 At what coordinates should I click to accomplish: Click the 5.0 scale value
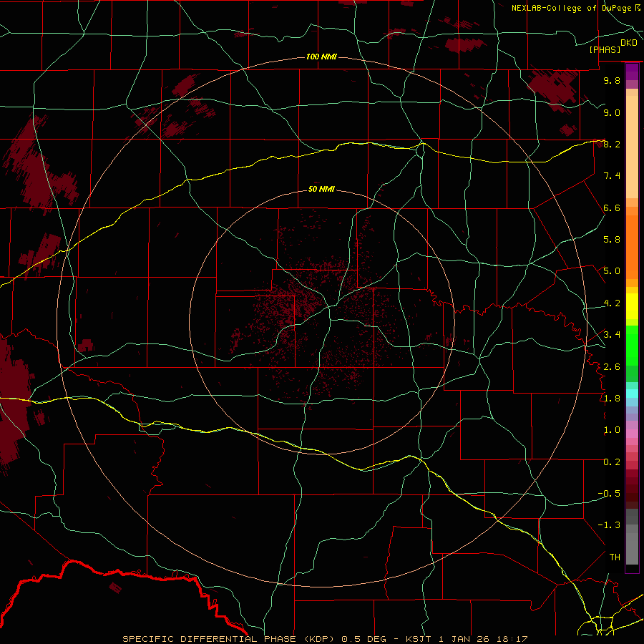(x=612, y=271)
